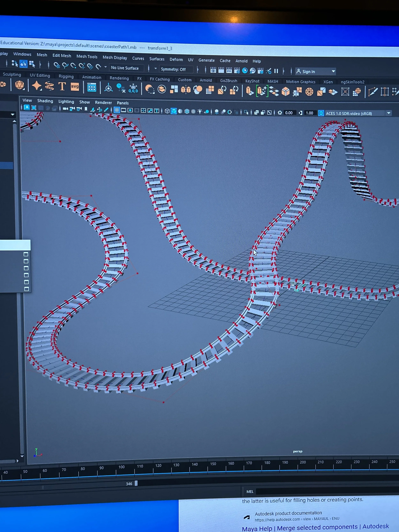Click the IPR render icon
Screen dimensions: 399x532
(229, 70)
